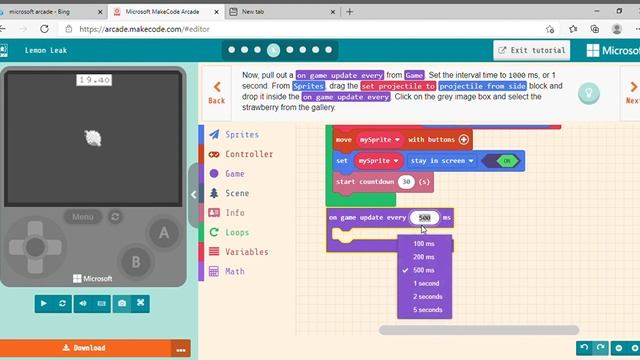Collapse the simulator panel arrow
This screenshot has width=640, height=360.
coord(194,195)
